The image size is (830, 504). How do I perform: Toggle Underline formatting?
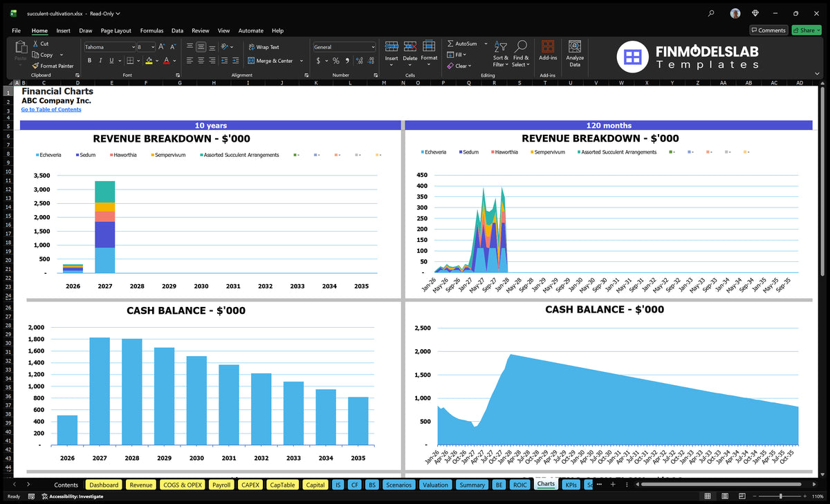coord(110,61)
